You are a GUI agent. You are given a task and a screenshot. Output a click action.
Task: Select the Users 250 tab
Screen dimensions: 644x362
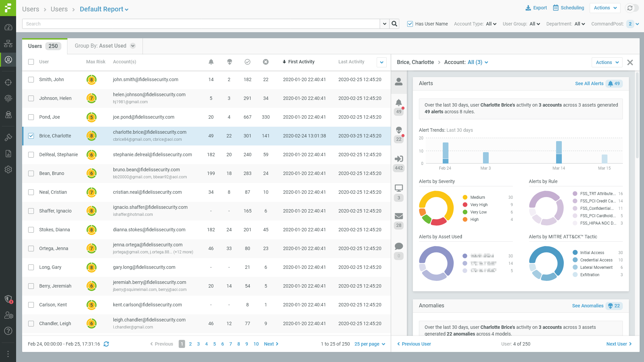pyautogui.click(x=44, y=46)
